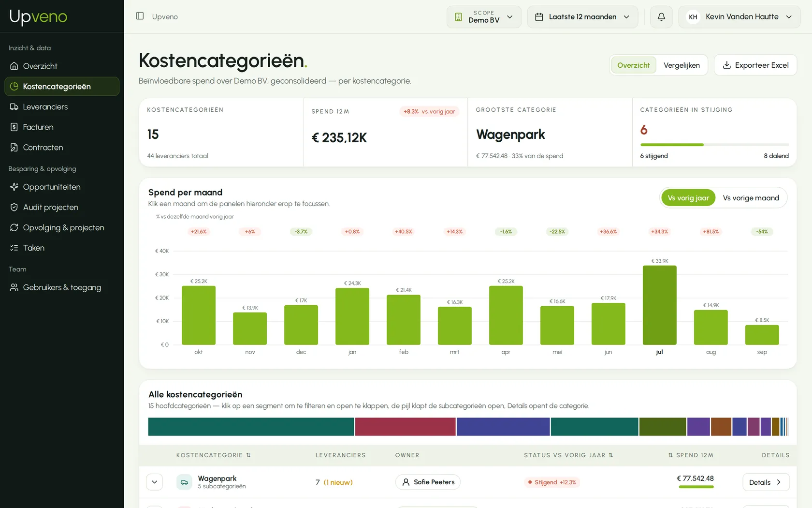Open the Scope Demo BV dropdown
The height and width of the screenshot is (508, 812).
click(x=484, y=17)
